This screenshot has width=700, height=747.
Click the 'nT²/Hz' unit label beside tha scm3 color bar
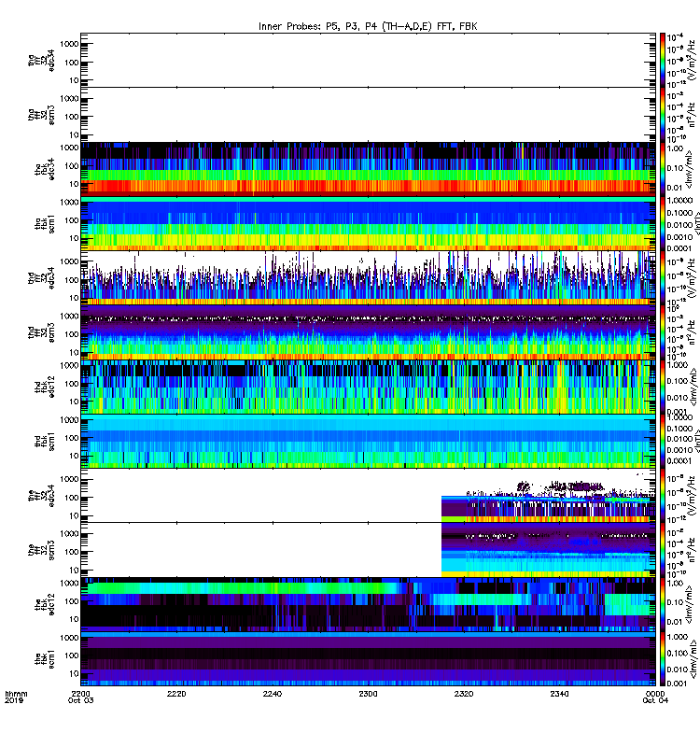693,114
